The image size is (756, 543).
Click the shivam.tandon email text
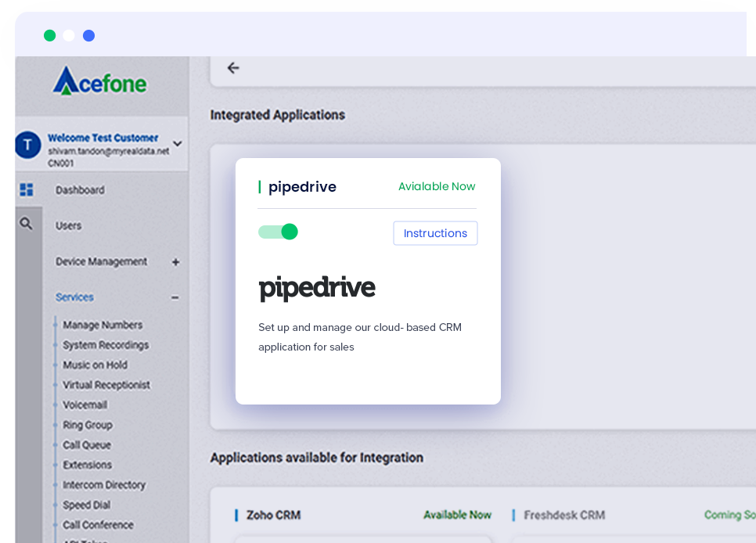(109, 151)
